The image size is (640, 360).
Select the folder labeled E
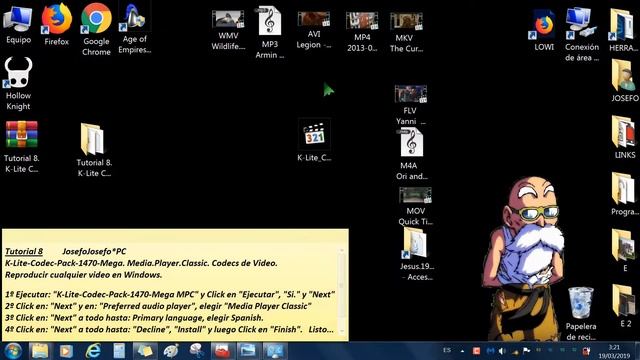tap(624, 250)
